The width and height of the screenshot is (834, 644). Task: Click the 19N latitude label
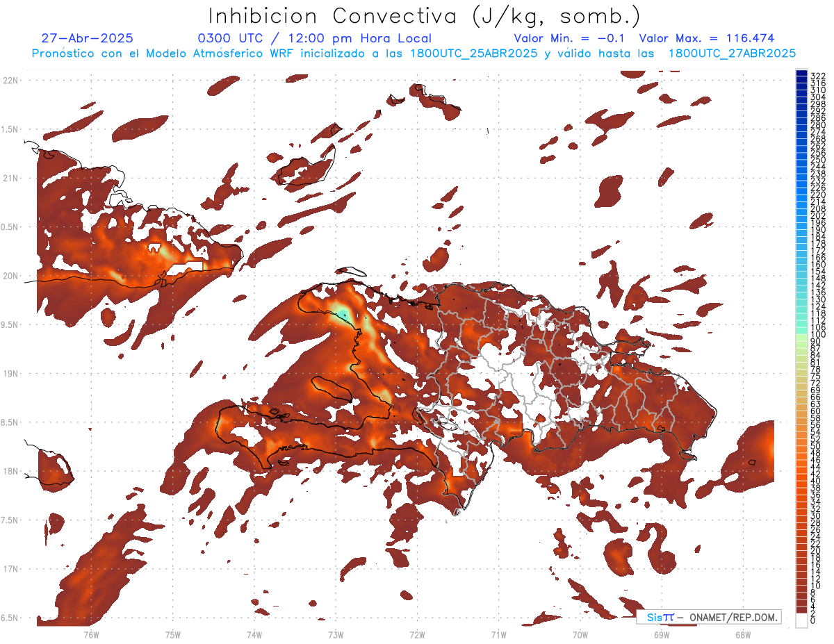(x=10, y=374)
